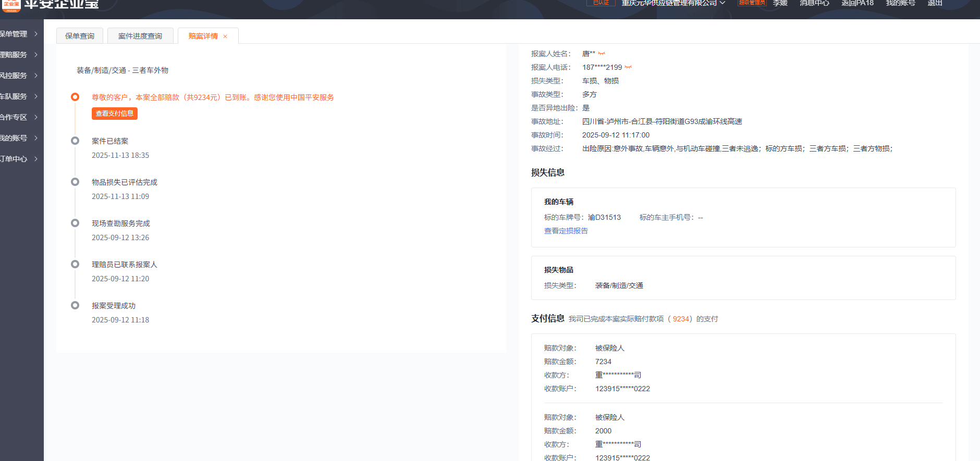Image resolution: width=980 pixels, height=461 pixels.
Task: Open 消息中心 in the top bar
Action: pos(814,4)
